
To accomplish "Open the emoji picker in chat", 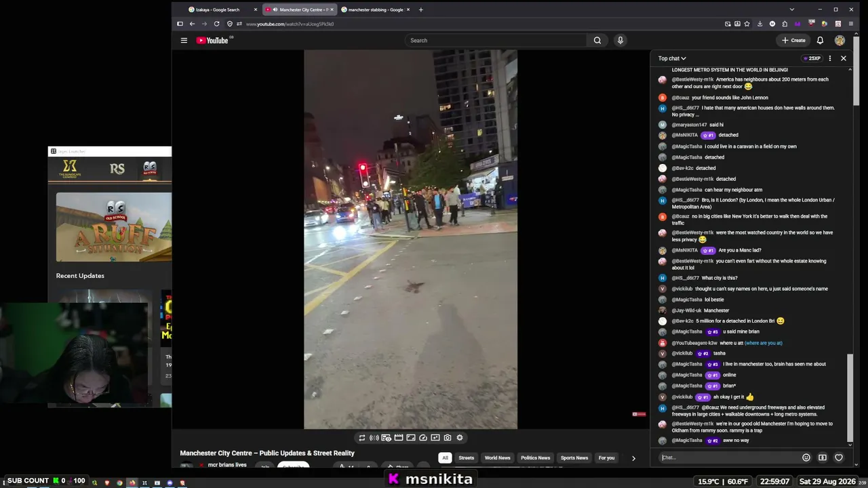I will pos(806,457).
